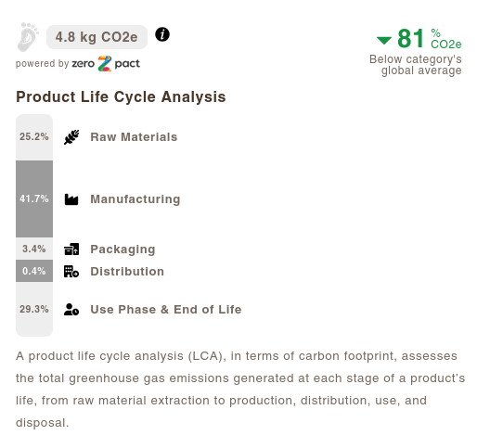Select the 25.2% bar segment
The width and height of the screenshot is (490, 448).
34,137
